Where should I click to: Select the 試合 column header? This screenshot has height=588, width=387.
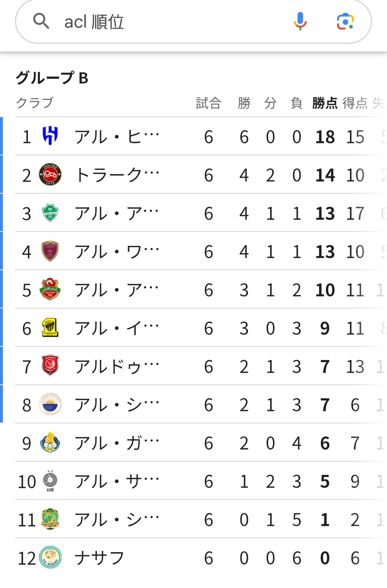[209, 103]
